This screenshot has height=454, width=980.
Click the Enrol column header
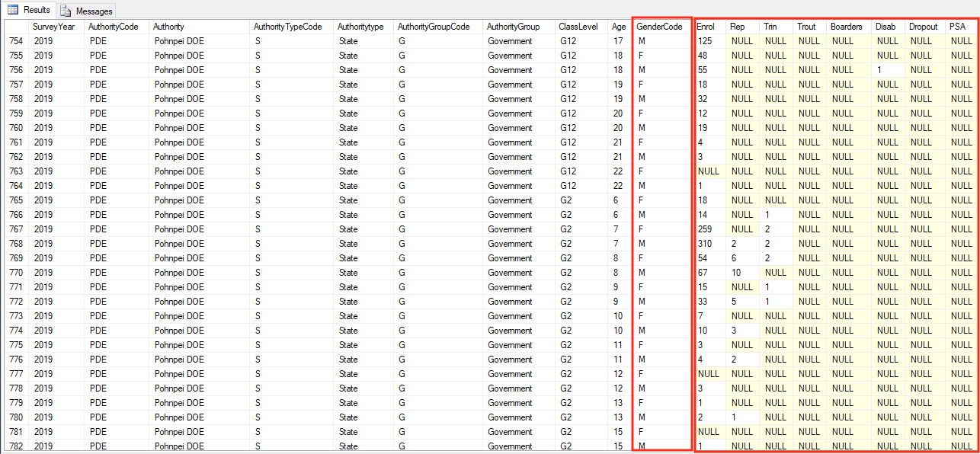click(x=706, y=27)
